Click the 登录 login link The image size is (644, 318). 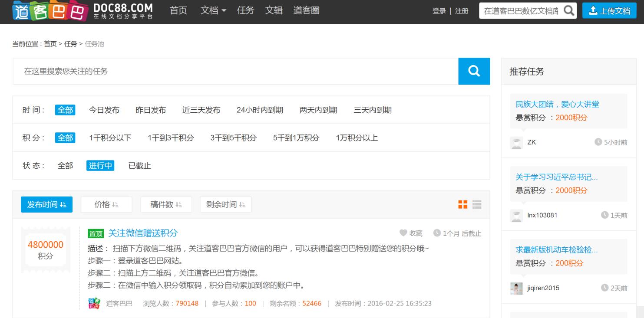(439, 11)
